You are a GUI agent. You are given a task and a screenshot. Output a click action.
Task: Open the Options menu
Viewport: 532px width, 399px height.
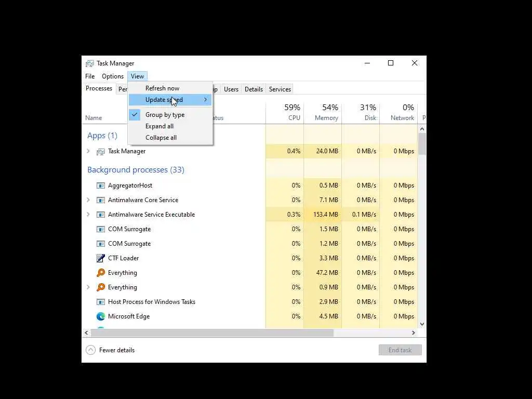click(x=113, y=76)
